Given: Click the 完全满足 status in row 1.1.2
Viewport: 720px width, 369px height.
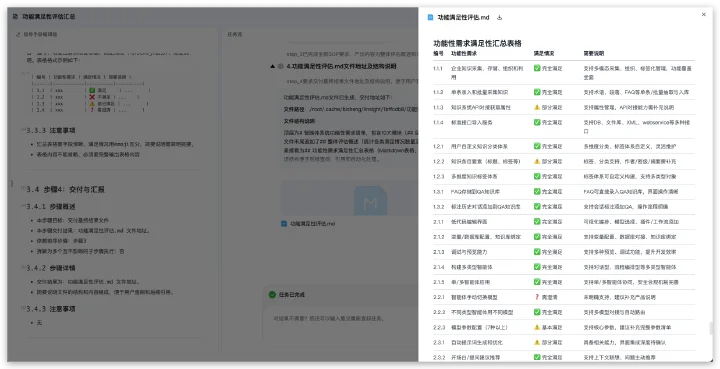Looking at the screenshot, I should coord(548,92).
